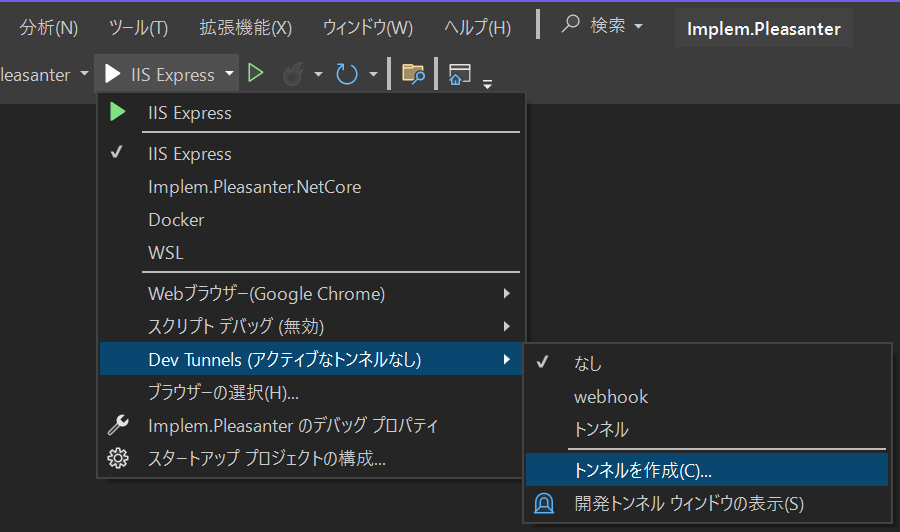Open the 検索 dropdown arrow
Image resolution: width=900 pixels, height=532 pixels.
click(638, 26)
